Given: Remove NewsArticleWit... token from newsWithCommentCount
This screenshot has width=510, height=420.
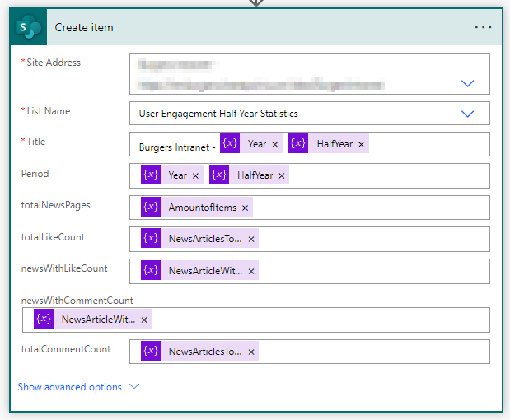Looking at the screenshot, I should click(x=144, y=320).
